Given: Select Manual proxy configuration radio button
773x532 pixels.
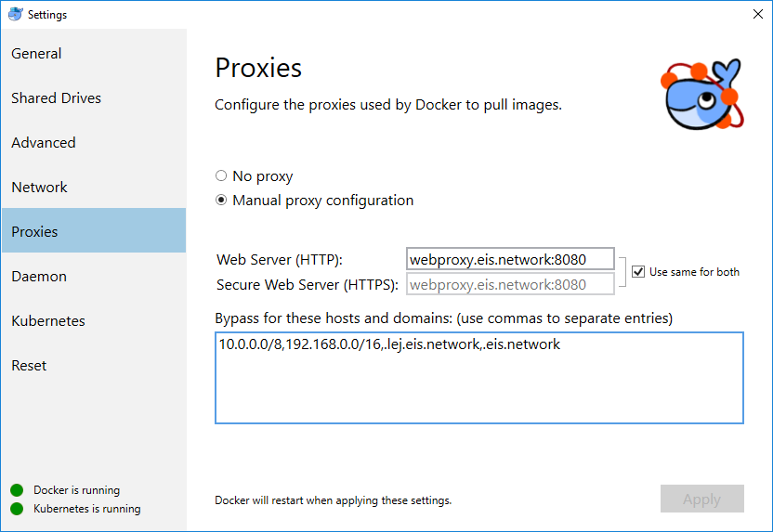Looking at the screenshot, I should pyautogui.click(x=221, y=200).
